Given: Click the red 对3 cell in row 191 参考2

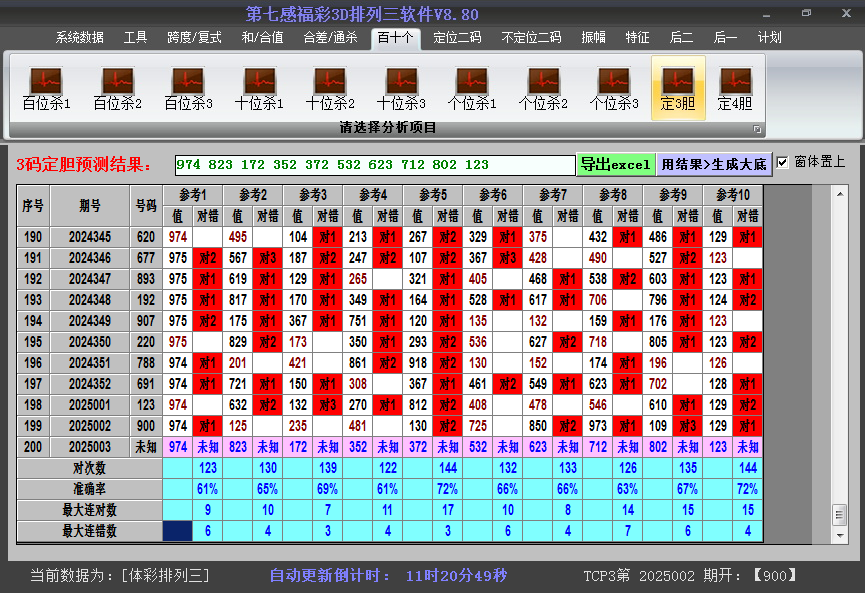Looking at the screenshot, I should point(268,258).
